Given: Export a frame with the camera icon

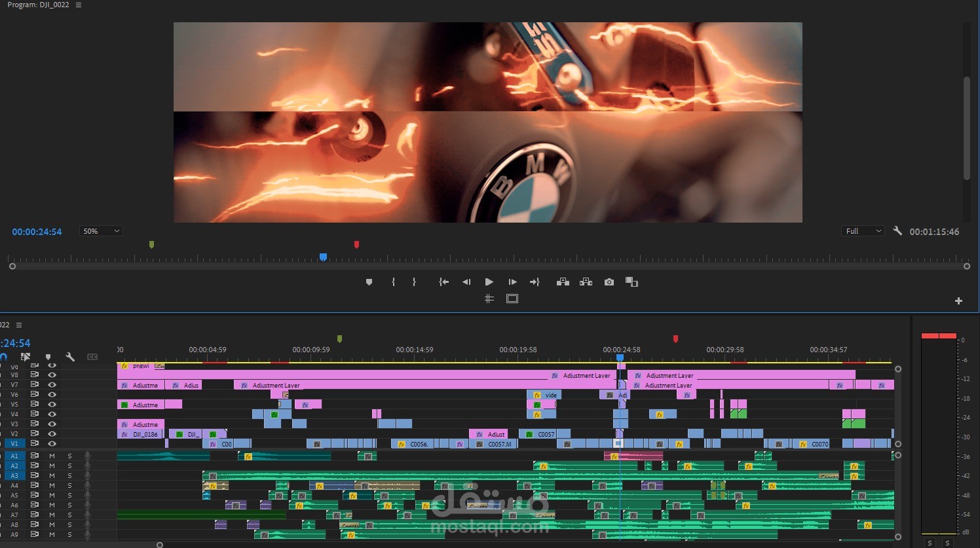Looking at the screenshot, I should (609, 282).
